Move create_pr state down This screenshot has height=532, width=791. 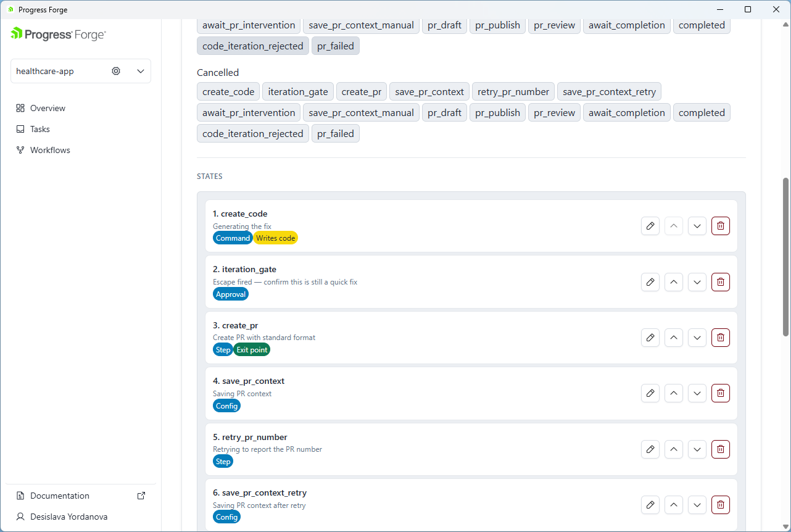point(697,338)
